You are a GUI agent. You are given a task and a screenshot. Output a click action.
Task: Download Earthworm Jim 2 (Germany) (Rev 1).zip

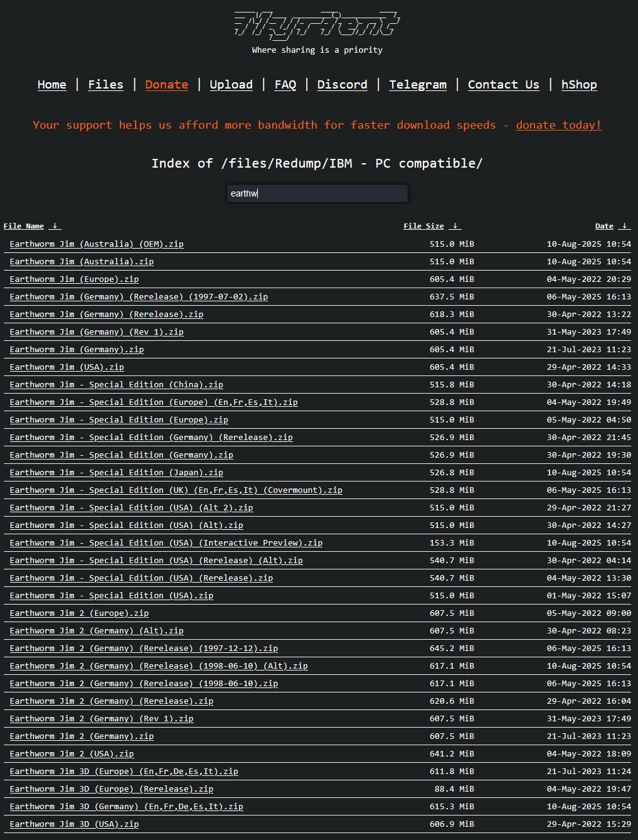[x=102, y=719]
